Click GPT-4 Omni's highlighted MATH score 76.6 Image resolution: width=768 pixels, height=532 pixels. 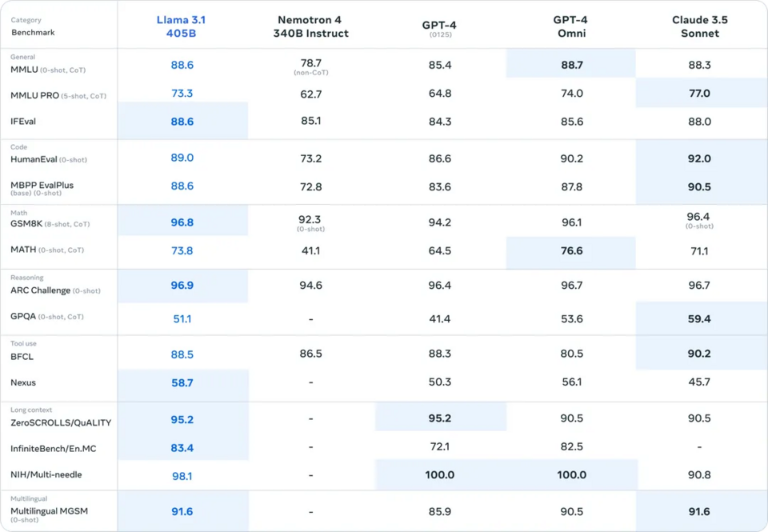[x=571, y=251]
